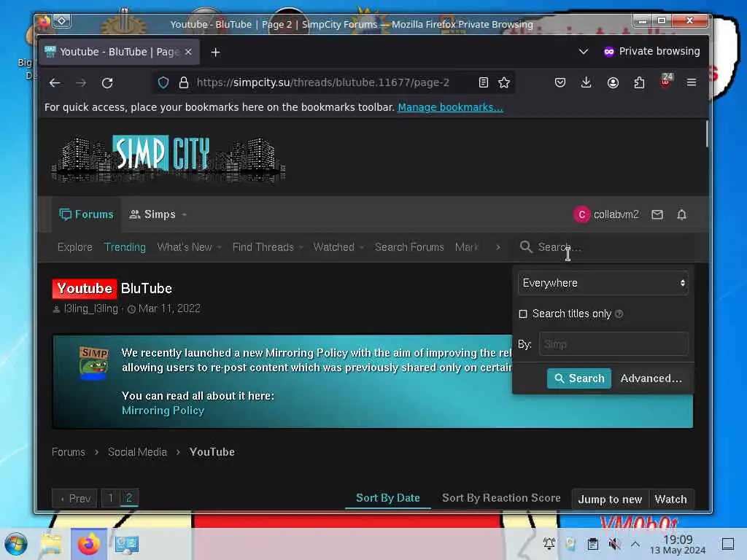Click the muted volume tray icon
The image size is (747, 560).
[x=614, y=544]
